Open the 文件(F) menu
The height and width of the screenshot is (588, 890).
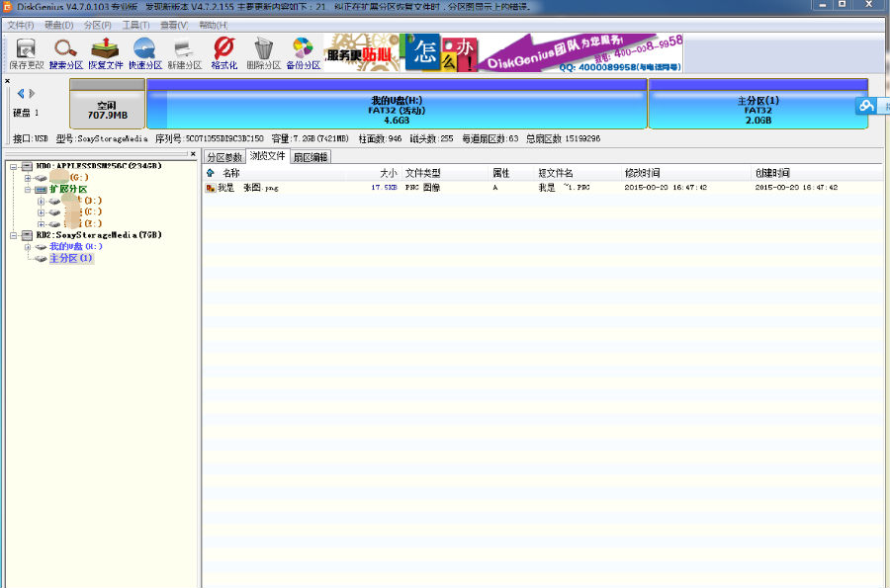[x=21, y=25]
